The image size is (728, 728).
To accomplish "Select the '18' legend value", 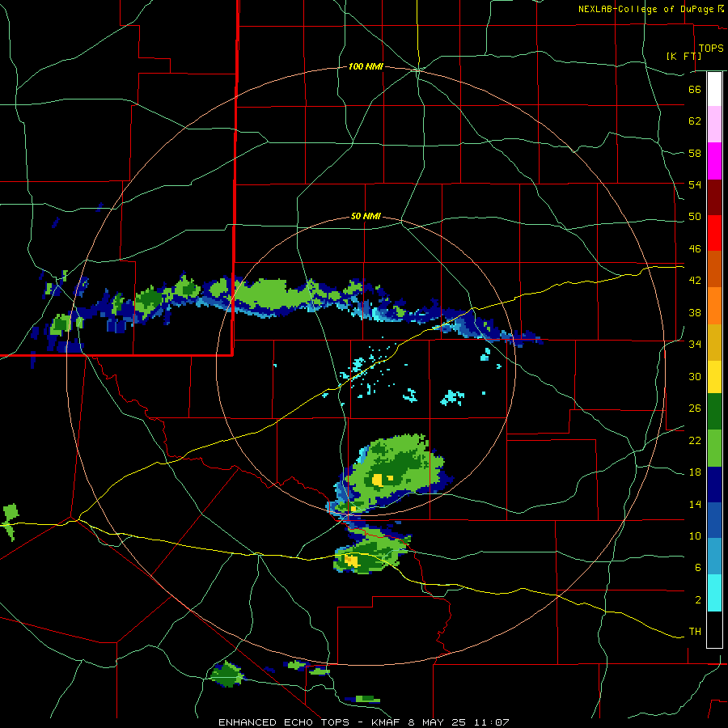I will (695, 472).
